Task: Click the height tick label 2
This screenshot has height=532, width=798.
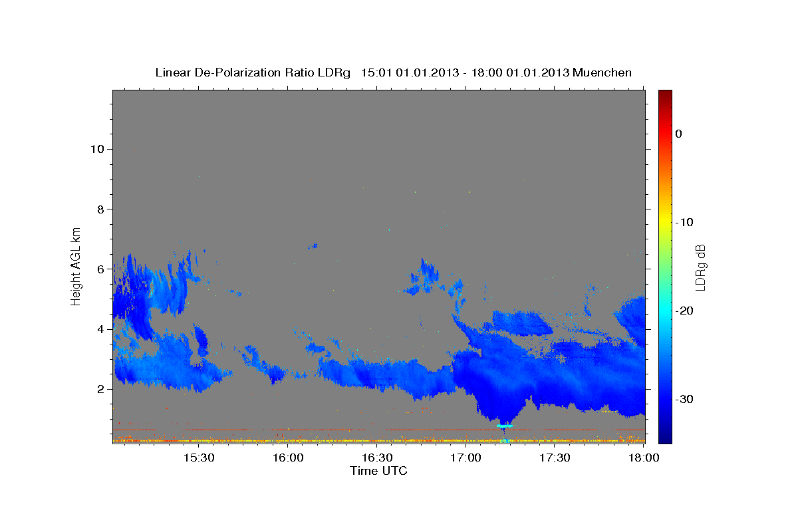Action: (99, 389)
